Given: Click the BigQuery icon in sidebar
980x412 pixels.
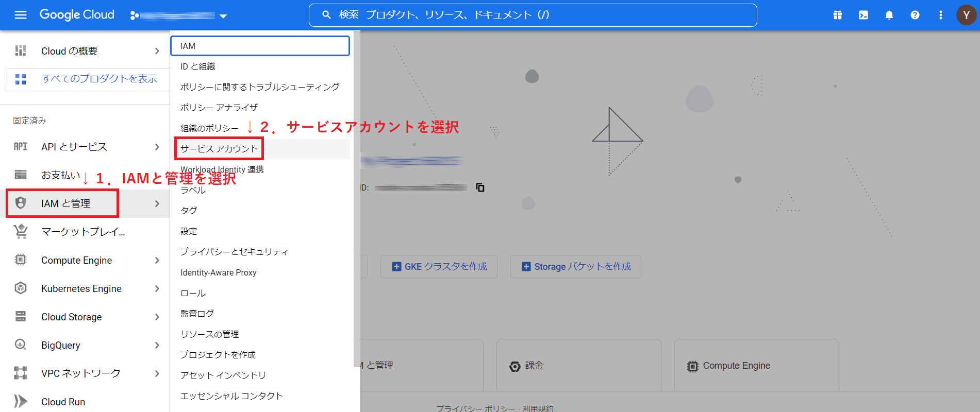Looking at the screenshot, I should [x=21, y=345].
